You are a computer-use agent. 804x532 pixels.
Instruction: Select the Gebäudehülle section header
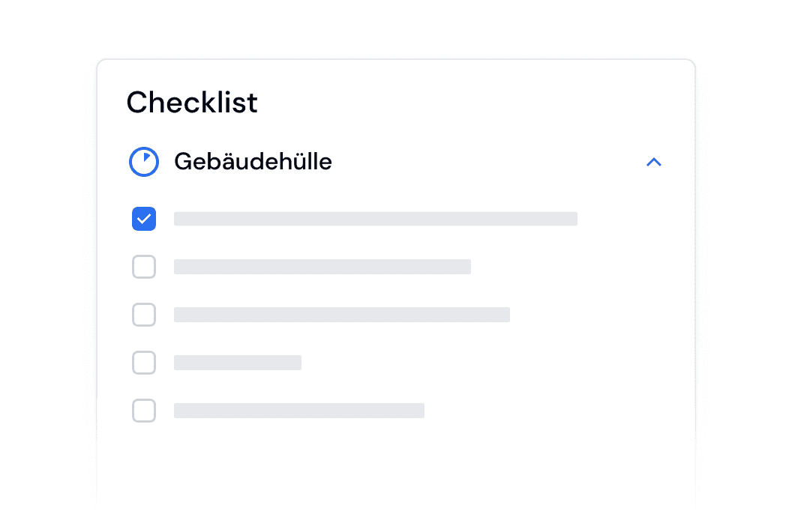[253, 162]
